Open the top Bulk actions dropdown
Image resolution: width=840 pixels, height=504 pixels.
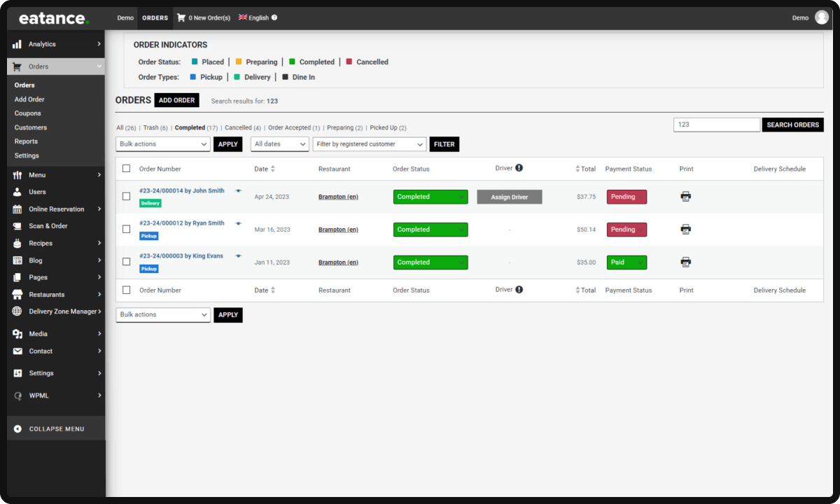click(x=162, y=144)
